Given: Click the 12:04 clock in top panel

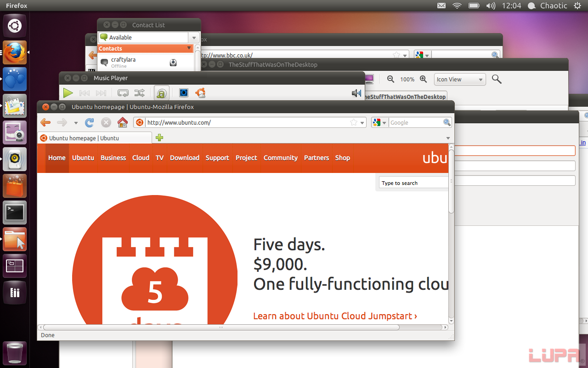Looking at the screenshot, I should tap(511, 6).
